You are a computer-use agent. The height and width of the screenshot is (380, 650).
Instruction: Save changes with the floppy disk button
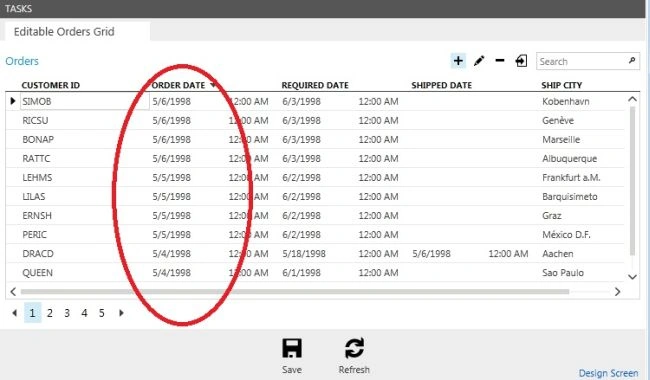point(292,355)
